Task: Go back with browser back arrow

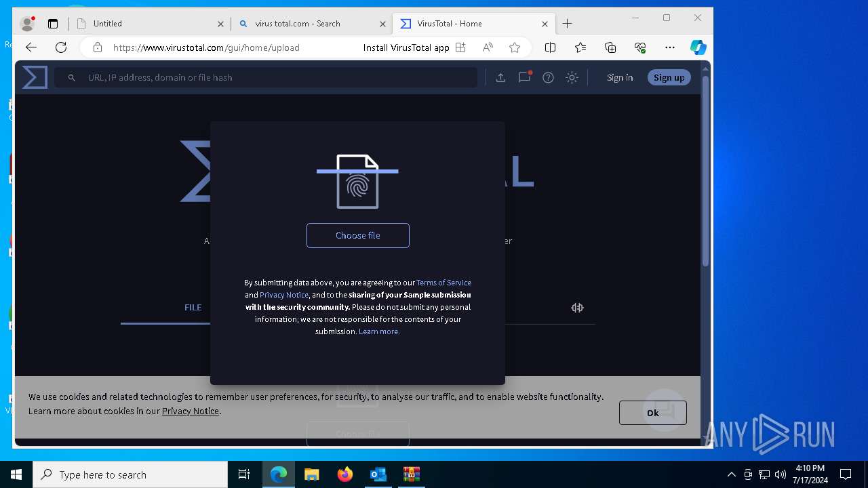Action: (x=31, y=47)
